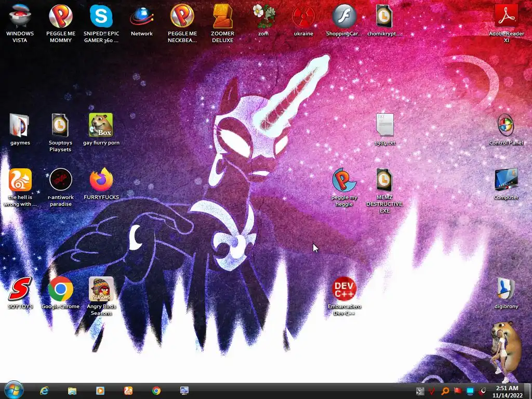This screenshot has height=399, width=532.
Task: Click the orange magnifier tray icon
Action: coord(445,391)
